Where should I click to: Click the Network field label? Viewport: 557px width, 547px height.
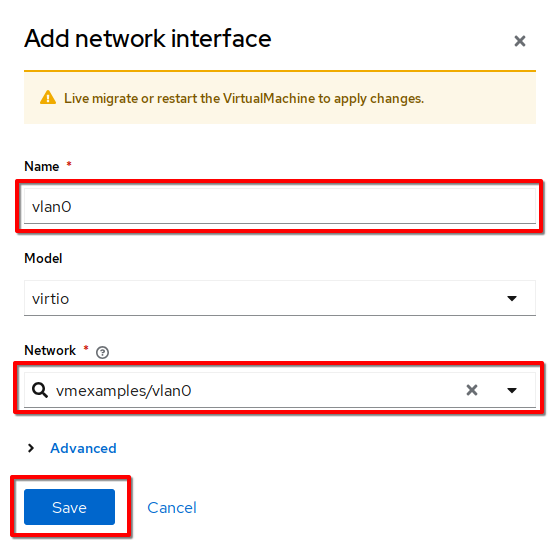(50, 350)
